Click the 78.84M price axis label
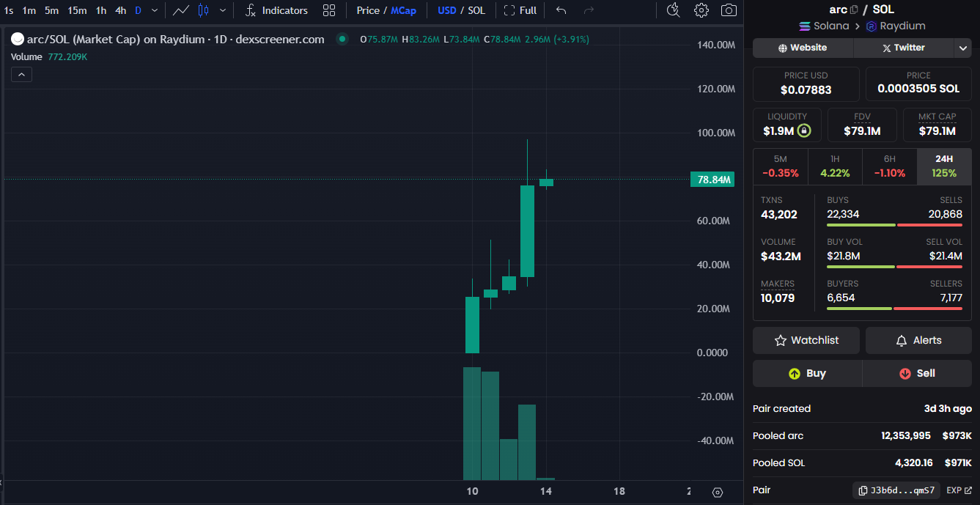 pyautogui.click(x=712, y=180)
